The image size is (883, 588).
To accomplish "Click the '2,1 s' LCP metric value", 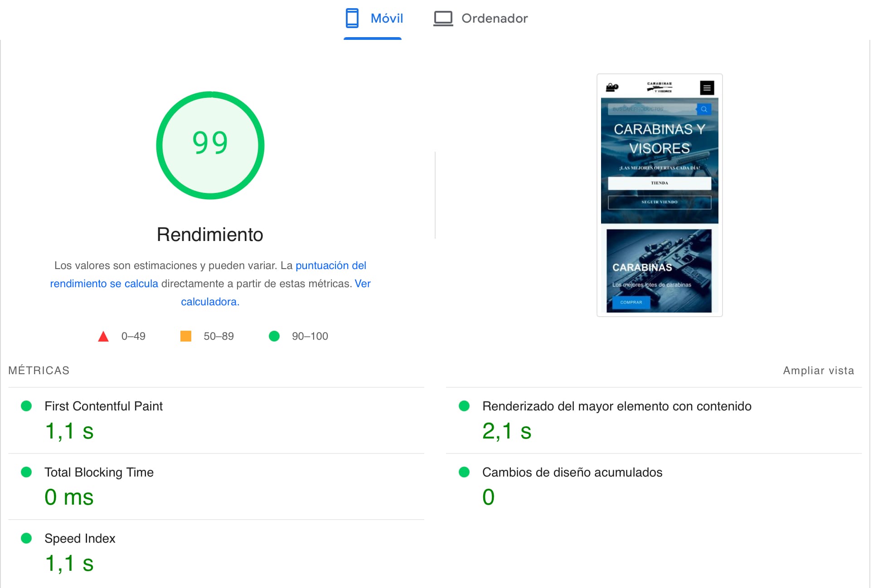I will tap(506, 431).
